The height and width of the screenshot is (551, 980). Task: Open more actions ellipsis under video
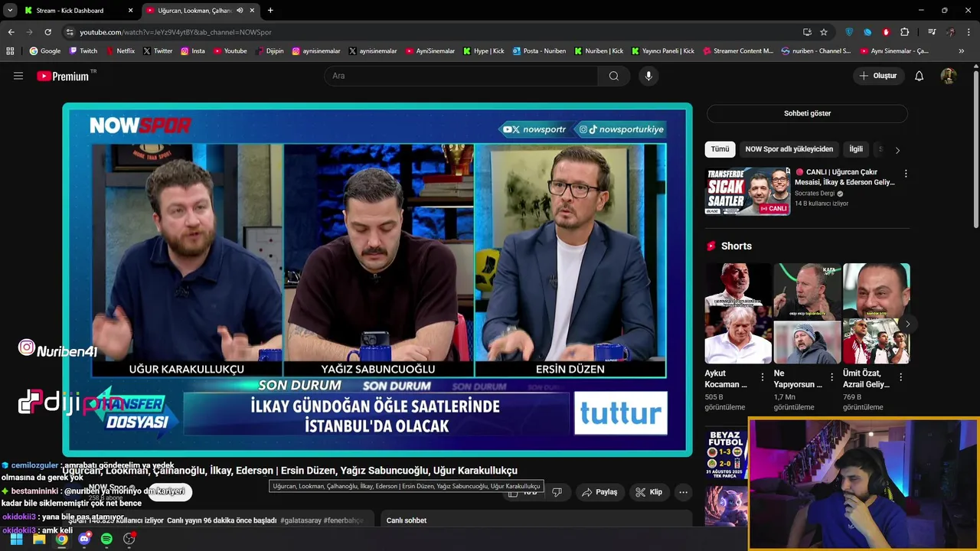tap(683, 492)
